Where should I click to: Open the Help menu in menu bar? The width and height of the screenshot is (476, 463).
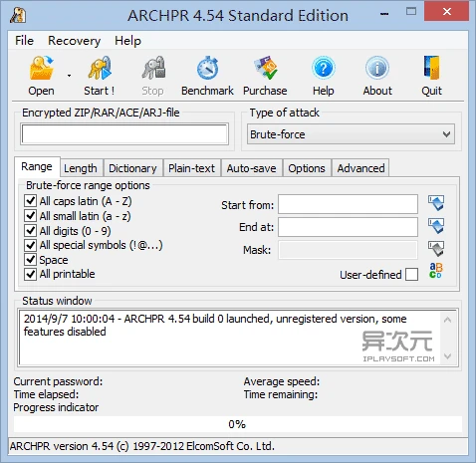[x=127, y=41]
